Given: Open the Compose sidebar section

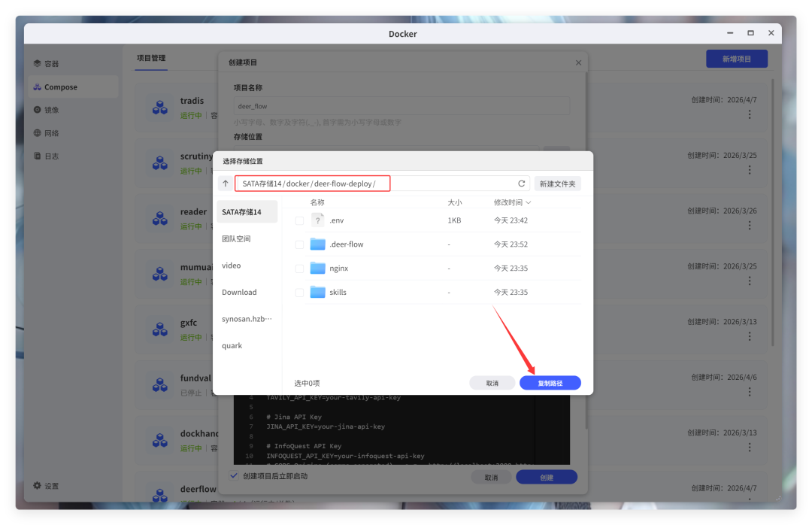Looking at the screenshot, I should pyautogui.click(x=73, y=86).
